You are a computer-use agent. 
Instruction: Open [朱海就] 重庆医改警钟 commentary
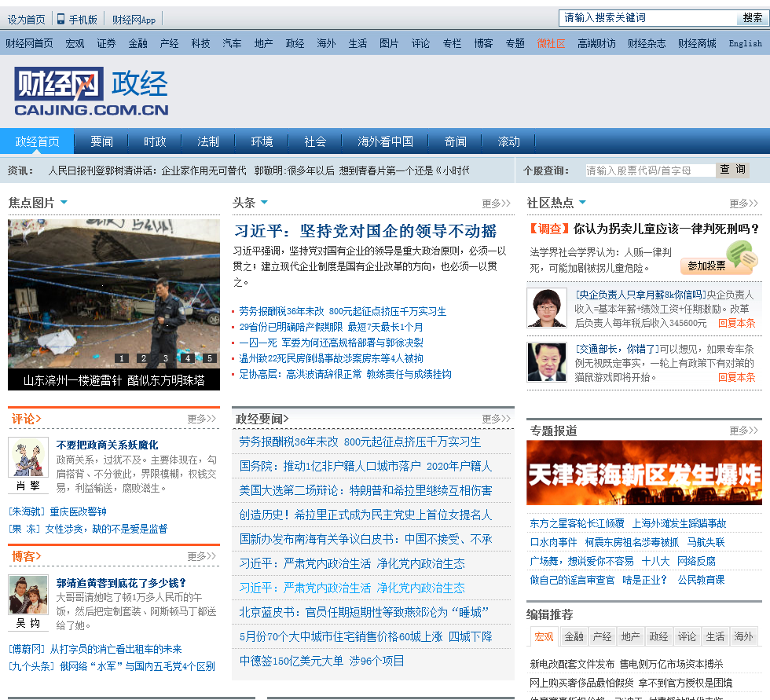[x=57, y=511]
